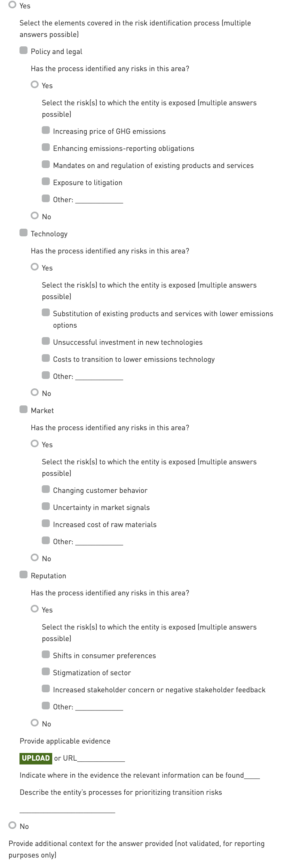Check the Market checkbox
This screenshot has width=291, height=868.
coord(23,410)
